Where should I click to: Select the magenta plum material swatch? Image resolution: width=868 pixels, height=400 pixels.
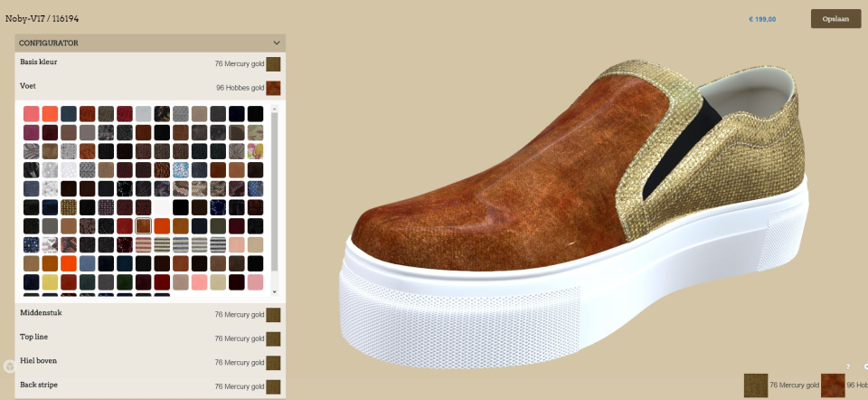[x=32, y=132]
